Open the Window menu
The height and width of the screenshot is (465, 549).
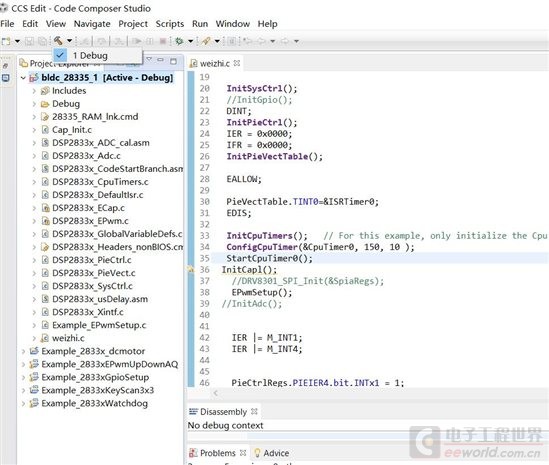233,24
